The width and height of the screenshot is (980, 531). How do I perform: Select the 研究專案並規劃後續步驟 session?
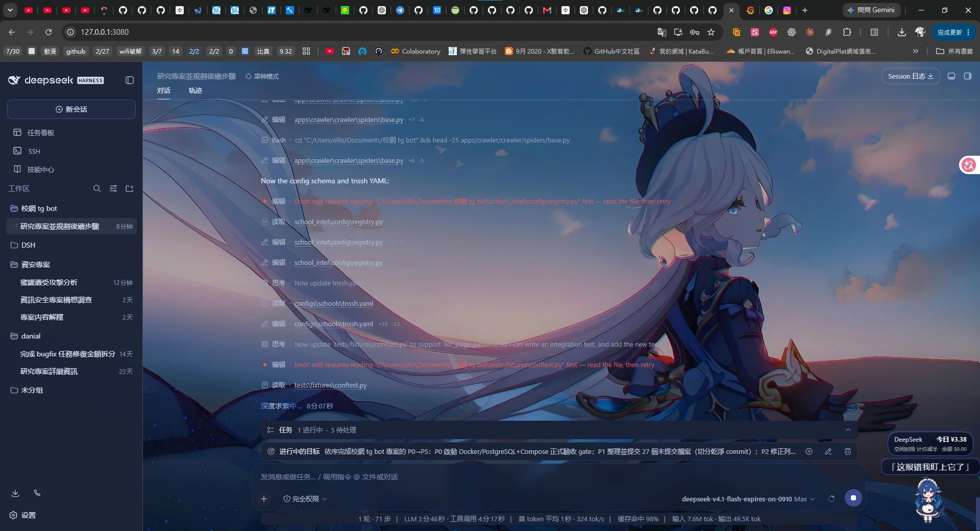pos(71,226)
